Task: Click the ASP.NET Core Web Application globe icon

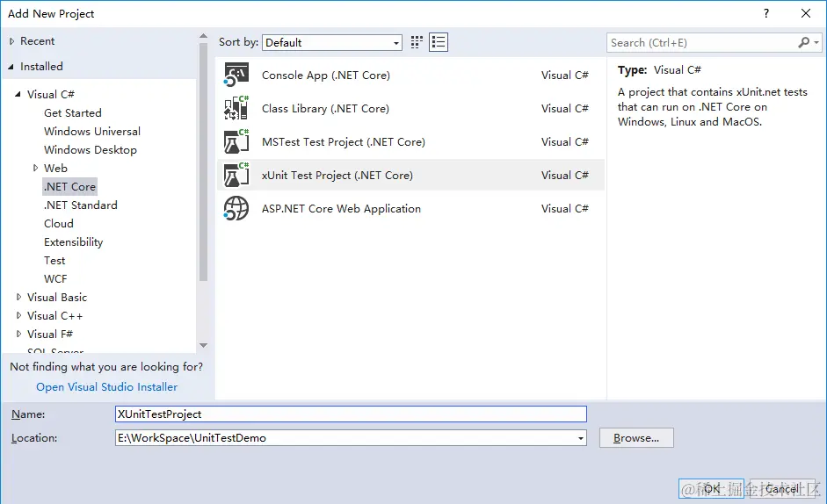Action: pyautogui.click(x=236, y=208)
